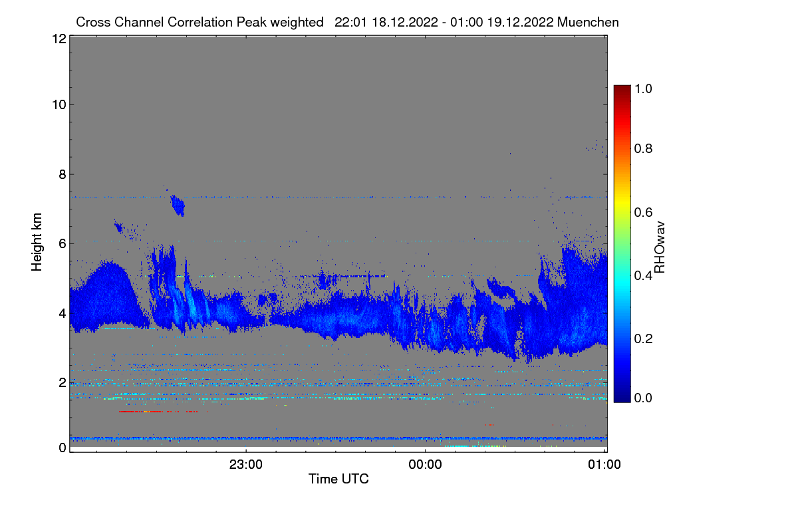The image size is (798, 532).
Task: Click the 'Time UTC' x-axis label
Action: coord(338,479)
